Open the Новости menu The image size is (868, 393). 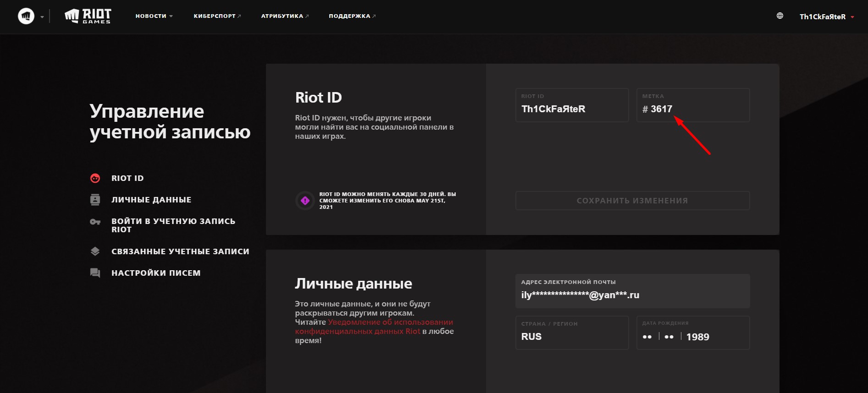154,16
